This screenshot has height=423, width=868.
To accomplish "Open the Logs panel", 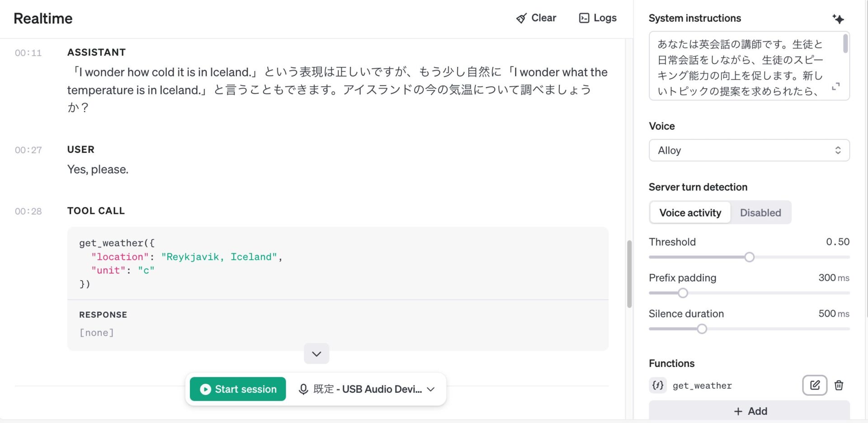I will pos(598,18).
